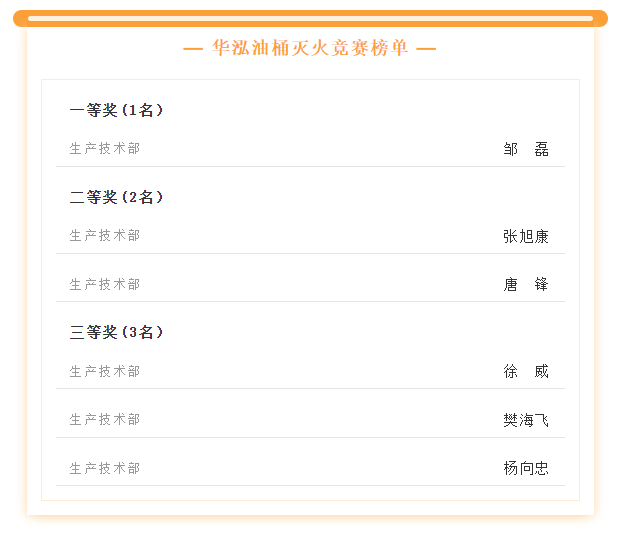Image resolution: width=619 pixels, height=539 pixels.
Task: Click the winner name 杨向忠
Action: pos(526,468)
